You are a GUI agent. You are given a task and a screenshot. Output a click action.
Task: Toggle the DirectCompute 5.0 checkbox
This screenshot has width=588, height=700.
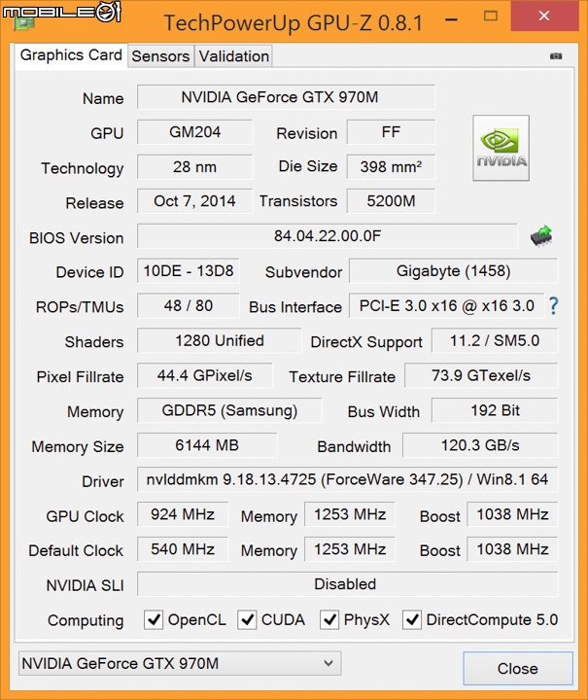[x=412, y=620]
